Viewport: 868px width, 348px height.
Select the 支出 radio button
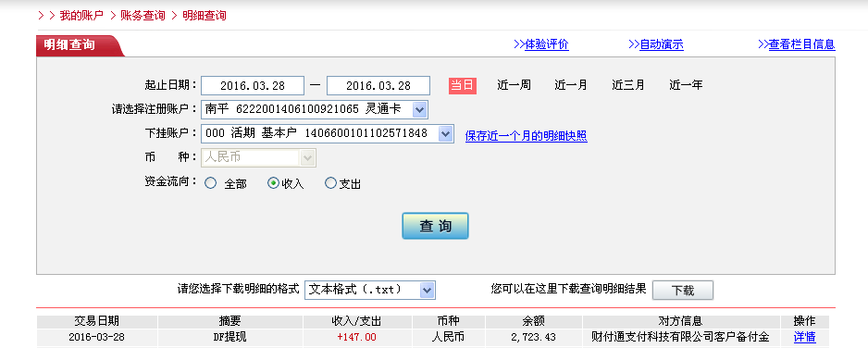click(x=330, y=183)
